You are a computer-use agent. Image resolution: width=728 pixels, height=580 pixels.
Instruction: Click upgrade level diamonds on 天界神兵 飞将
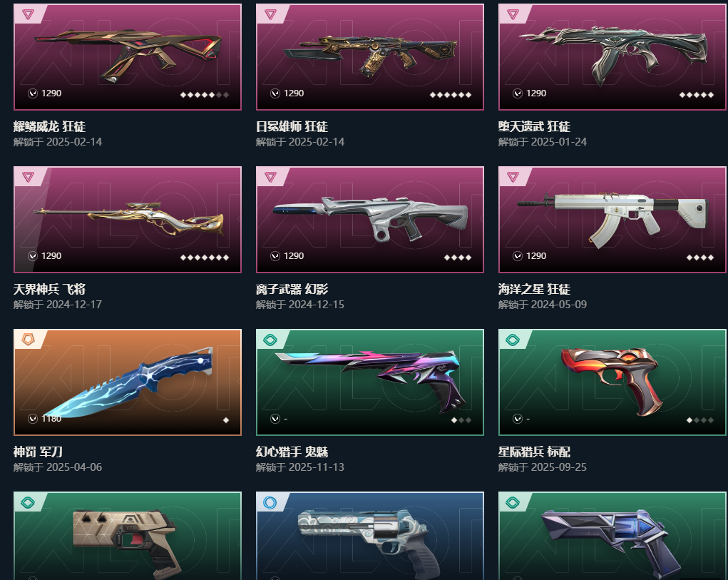205,258
